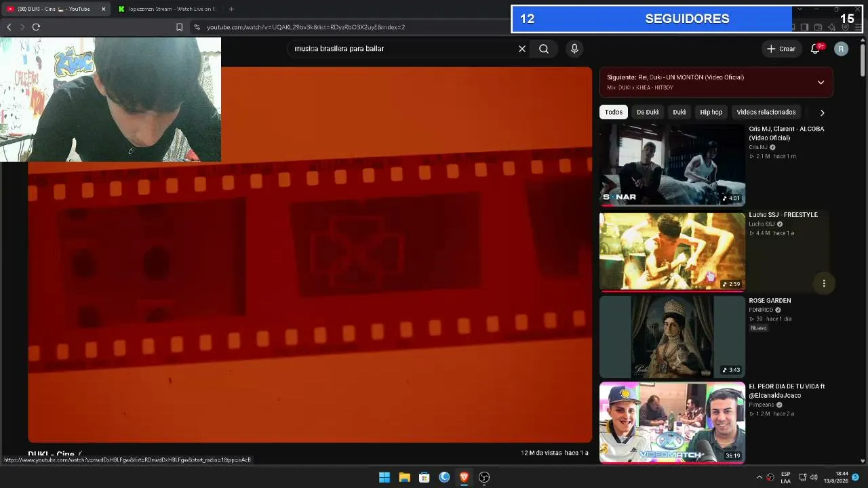Open site settings icon beside the URL
The height and width of the screenshot is (488, 868).
pyautogui.click(x=197, y=27)
